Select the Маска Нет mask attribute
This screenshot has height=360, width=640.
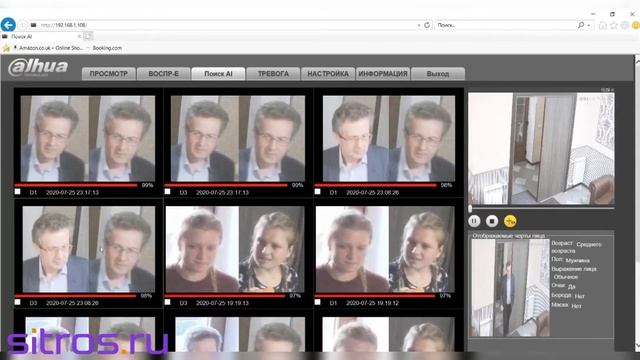[x=566, y=305]
